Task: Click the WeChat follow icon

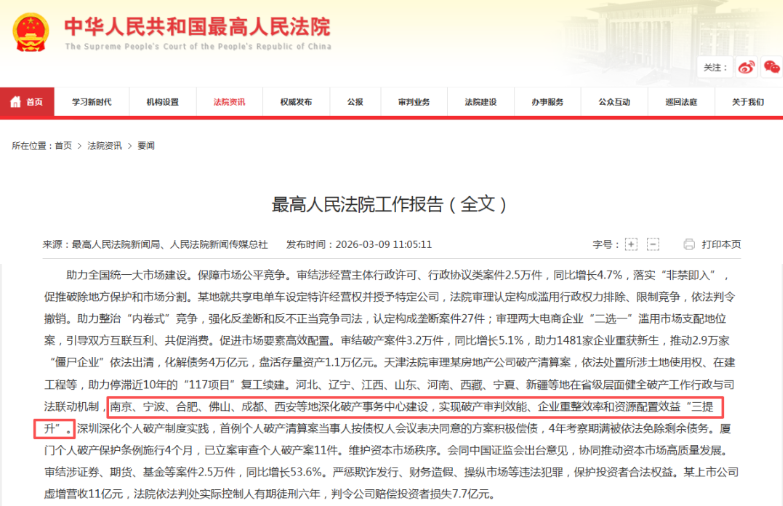Action: click(x=770, y=67)
